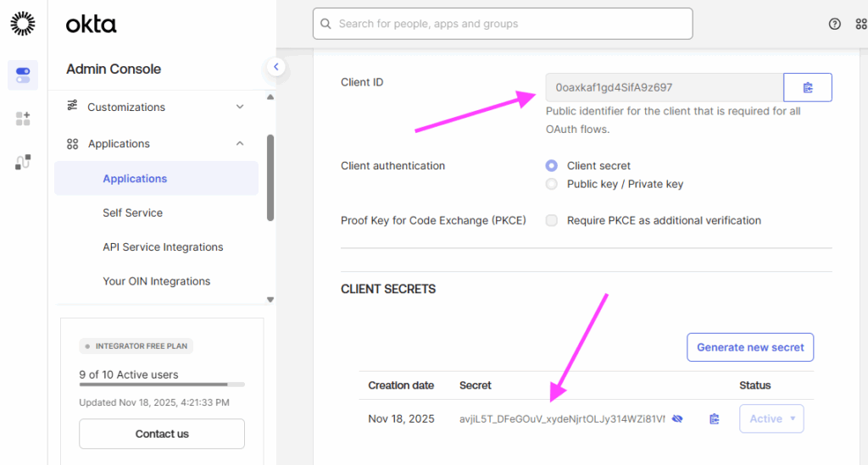Enable Require PKCE as additional verification

tap(552, 220)
